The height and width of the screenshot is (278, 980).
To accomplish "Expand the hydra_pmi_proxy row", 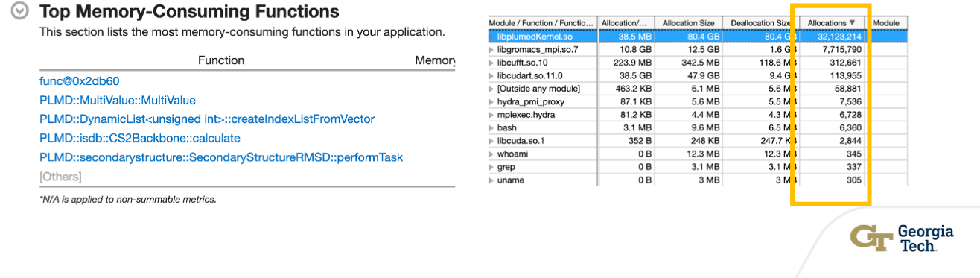I will pos(491,101).
